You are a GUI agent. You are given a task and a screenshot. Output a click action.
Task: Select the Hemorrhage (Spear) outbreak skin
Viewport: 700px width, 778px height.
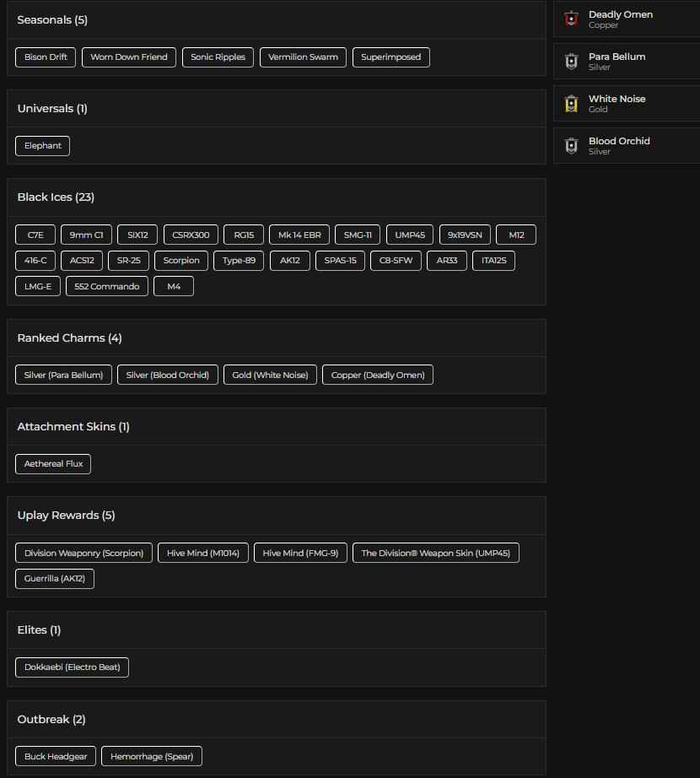click(x=151, y=756)
